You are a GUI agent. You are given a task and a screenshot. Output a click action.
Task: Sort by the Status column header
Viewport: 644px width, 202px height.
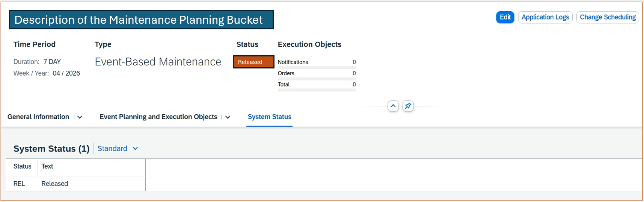(22, 166)
